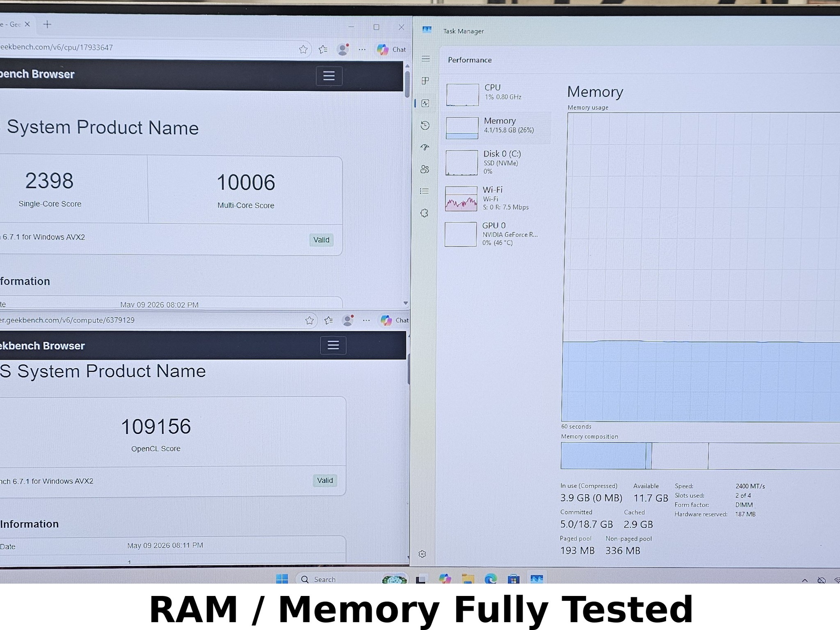This screenshot has height=630, width=840.
Task: Click the Task Manager icon on the taskbar
Action: pyautogui.click(x=536, y=579)
